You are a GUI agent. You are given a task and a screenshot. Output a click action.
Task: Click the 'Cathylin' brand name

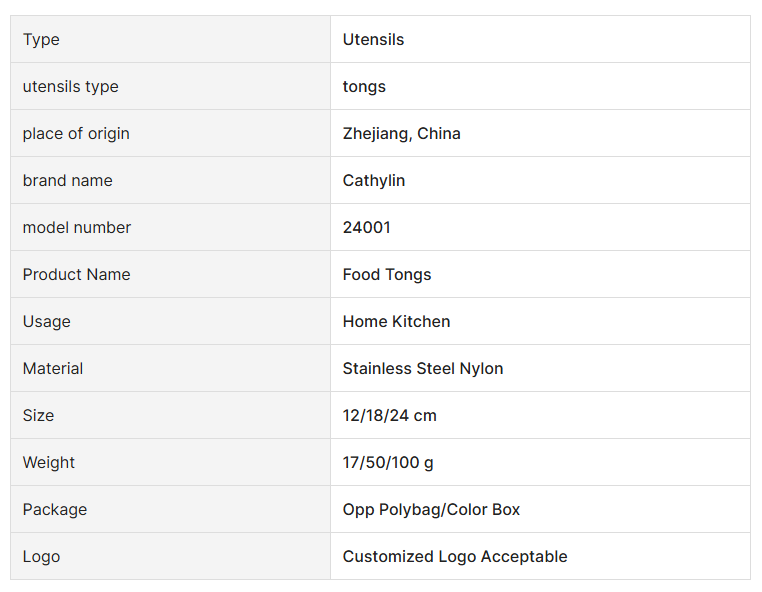point(373,181)
